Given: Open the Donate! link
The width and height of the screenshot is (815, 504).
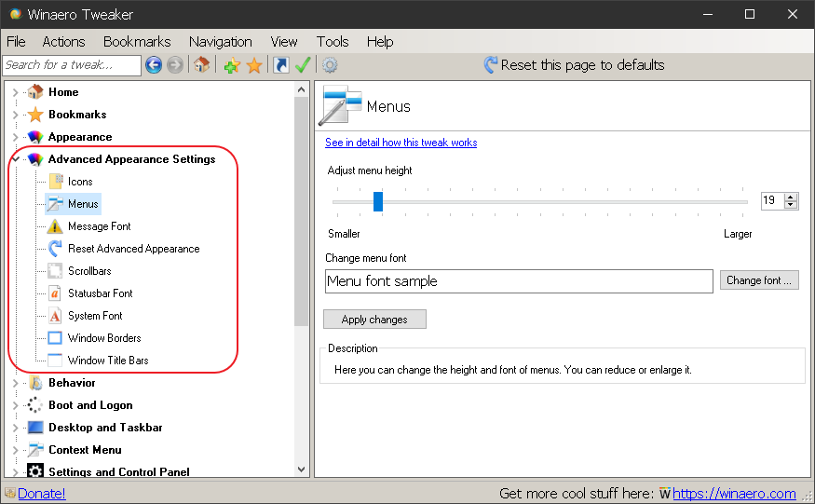Looking at the screenshot, I should 42,493.
